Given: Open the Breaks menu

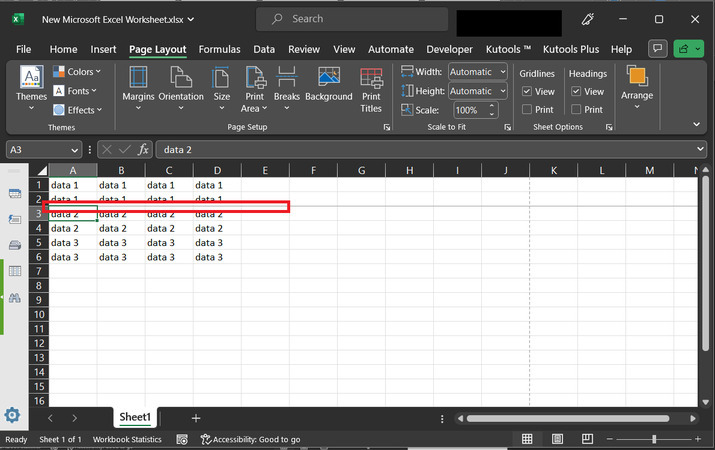Looking at the screenshot, I should [287, 88].
